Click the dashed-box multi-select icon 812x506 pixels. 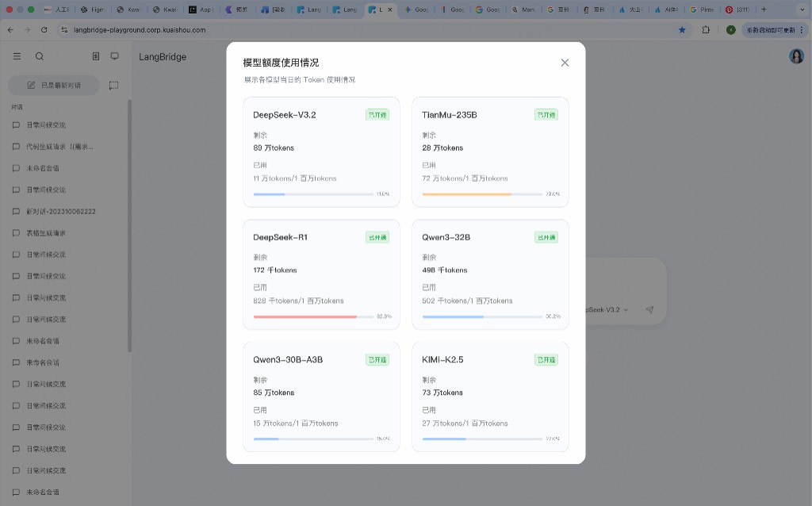tap(113, 85)
